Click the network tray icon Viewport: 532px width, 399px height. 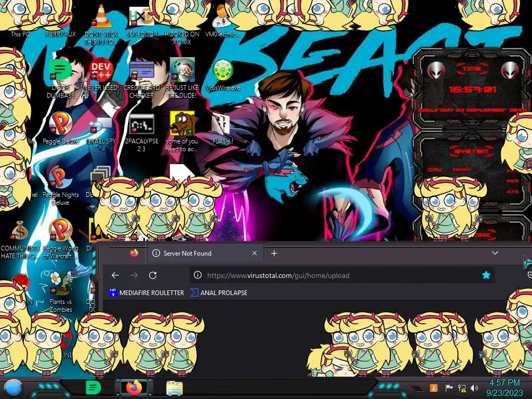click(462, 388)
